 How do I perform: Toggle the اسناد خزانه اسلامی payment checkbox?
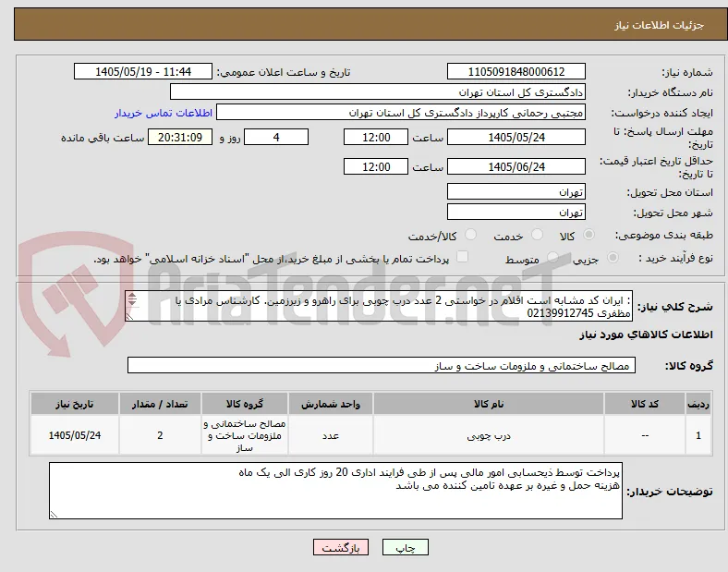click(x=462, y=257)
